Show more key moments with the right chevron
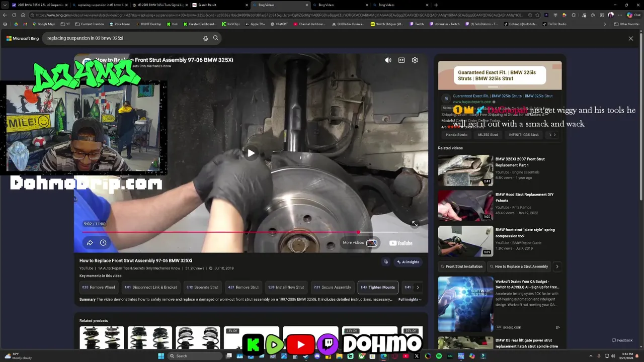 [418, 288]
